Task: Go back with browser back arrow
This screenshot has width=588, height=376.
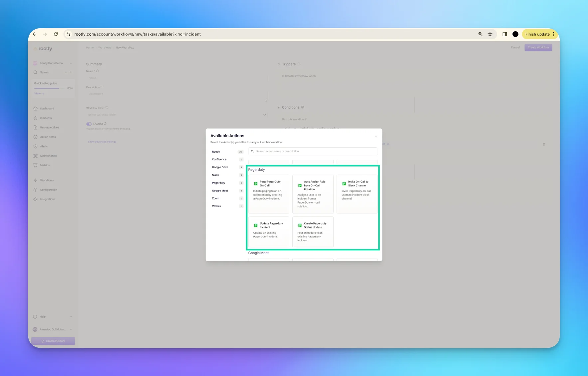Action: tap(35, 34)
